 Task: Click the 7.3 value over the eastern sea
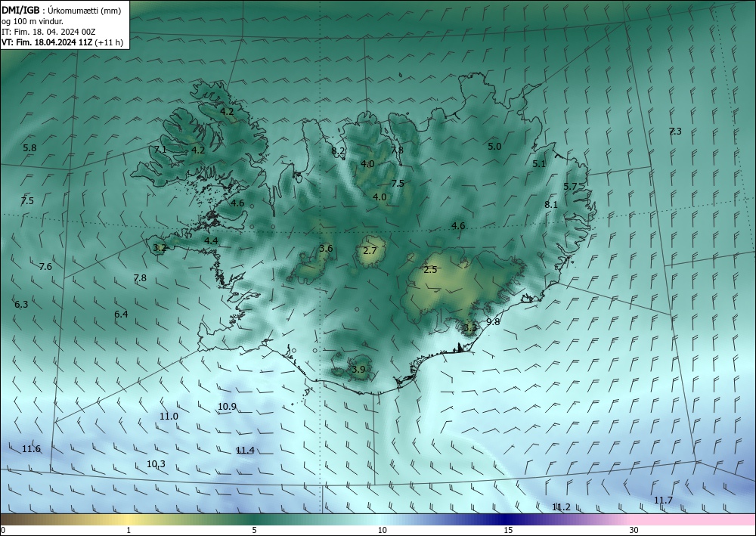point(675,131)
